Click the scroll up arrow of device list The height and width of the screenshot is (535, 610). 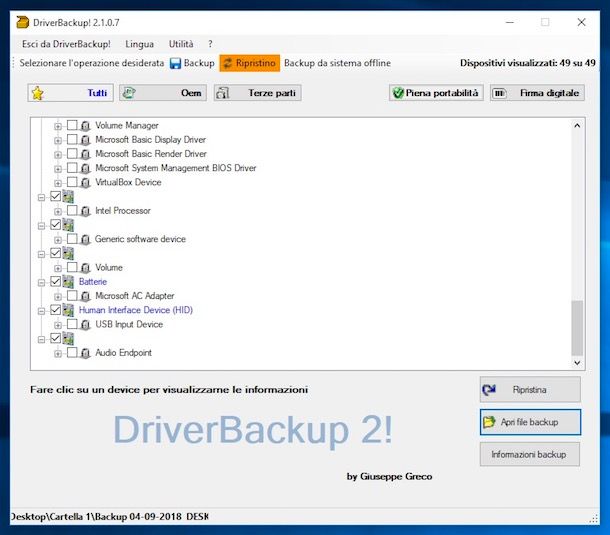tap(577, 126)
